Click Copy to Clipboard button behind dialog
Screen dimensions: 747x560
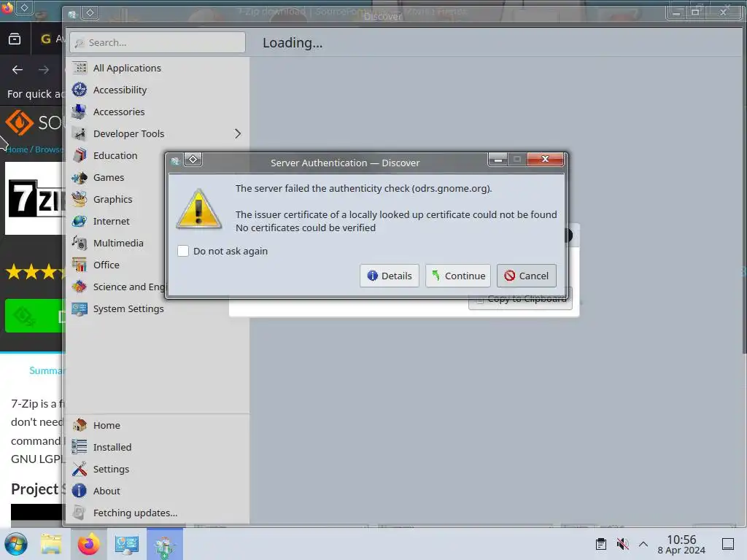[521, 303]
